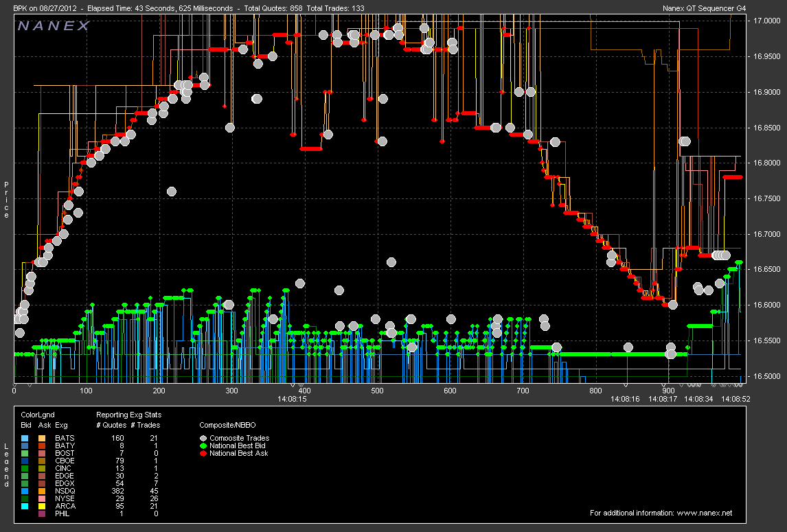Screen dimensions: 787x532
Task: Click the NSDQ ask color swatch
Action: (x=42, y=491)
